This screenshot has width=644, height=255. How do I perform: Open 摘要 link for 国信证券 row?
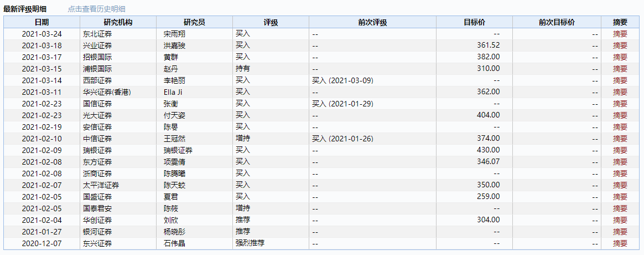click(620, 104)
